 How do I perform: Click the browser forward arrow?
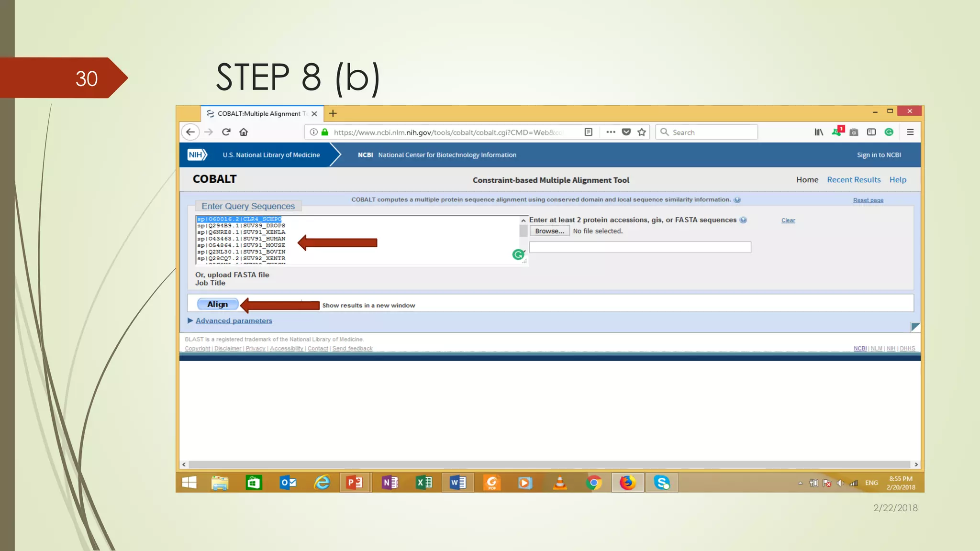point(209,132)
